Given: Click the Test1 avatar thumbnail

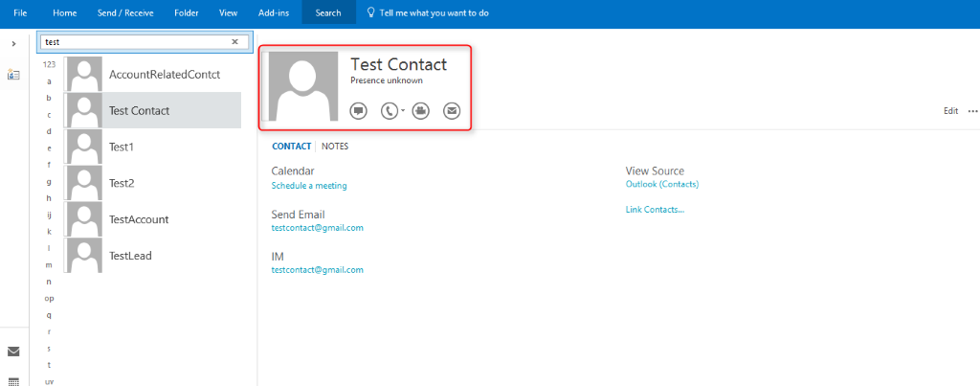Looking at the screenshot, I should point(83,147).
